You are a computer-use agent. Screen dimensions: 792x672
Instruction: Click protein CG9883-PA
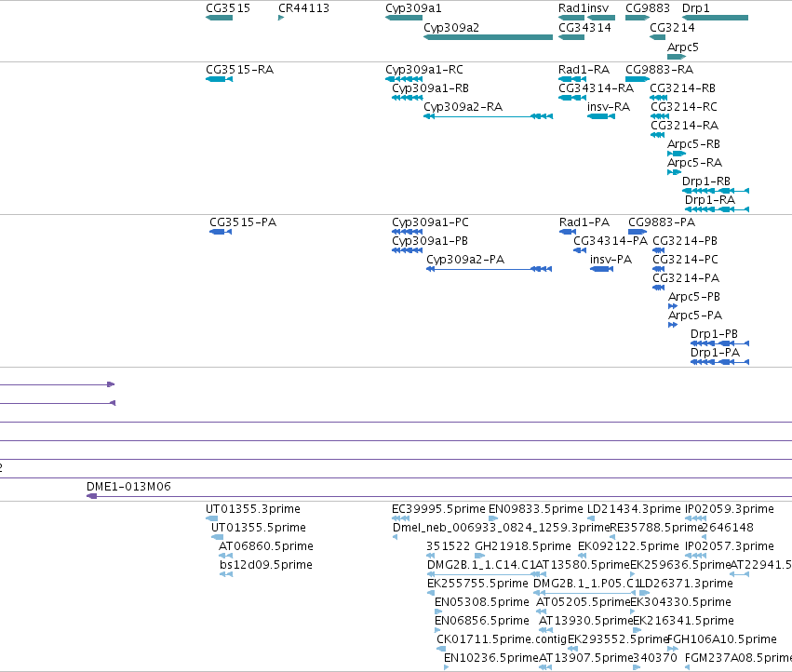click(662, 222)
